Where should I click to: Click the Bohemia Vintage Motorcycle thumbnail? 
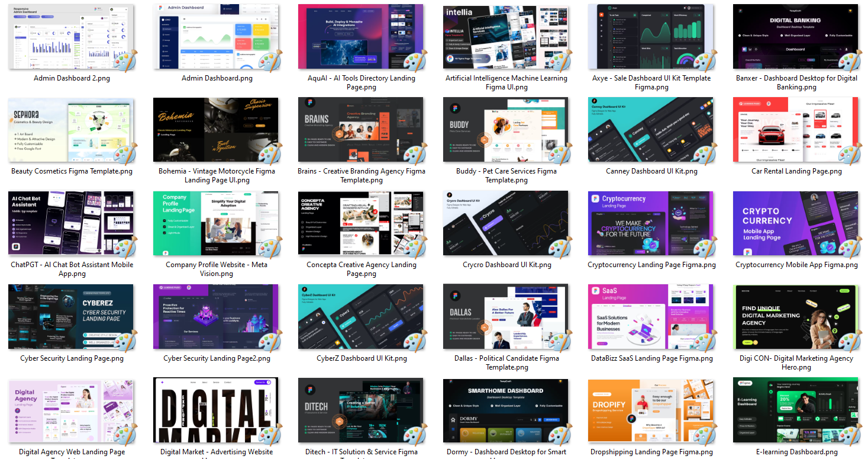[216, 130]
